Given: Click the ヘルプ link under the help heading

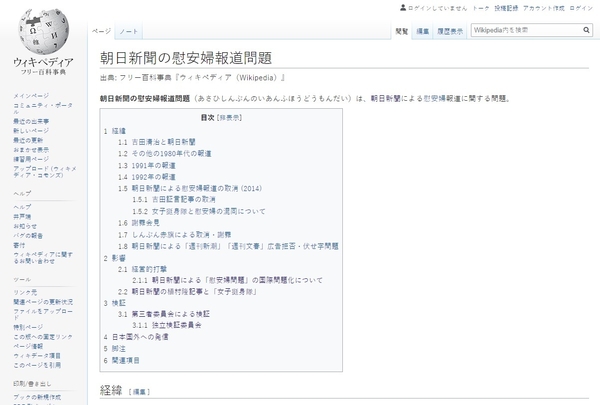Looking at the screenshot, I should (x=22, y=207).
